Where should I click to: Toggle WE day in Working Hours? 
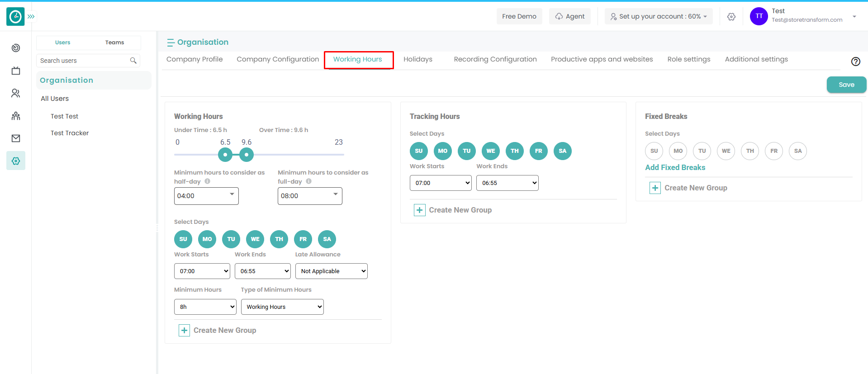coord(255,239)
